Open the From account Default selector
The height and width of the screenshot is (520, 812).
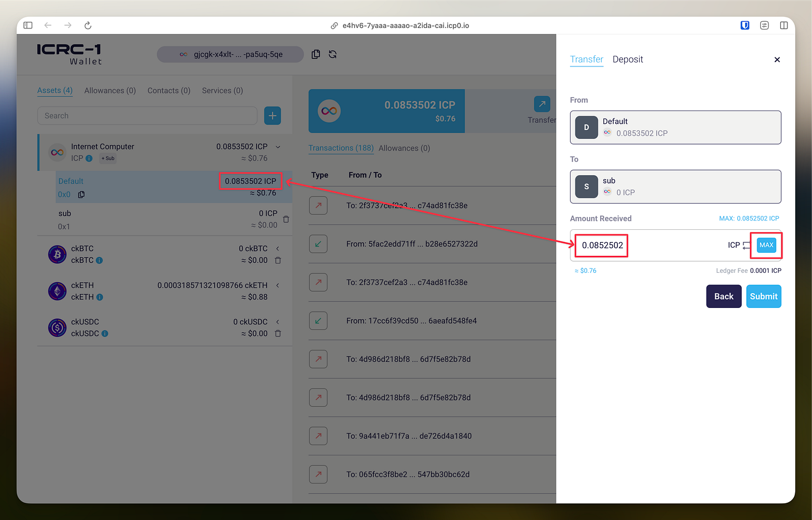click(675, 127)
